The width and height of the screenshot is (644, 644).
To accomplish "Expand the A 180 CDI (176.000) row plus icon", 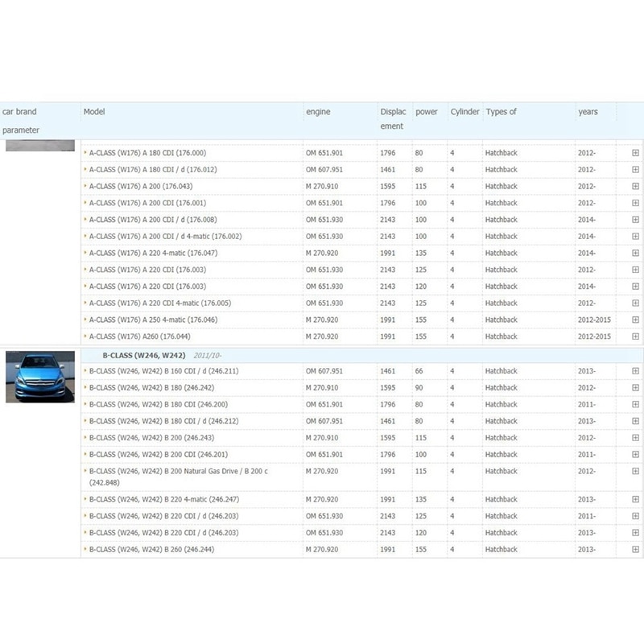I will pos(635,153).
